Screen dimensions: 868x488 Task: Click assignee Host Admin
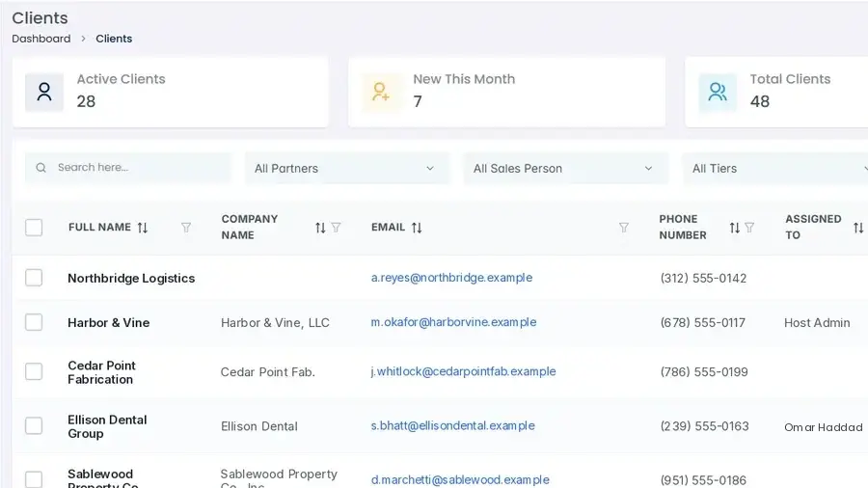pyautogui.click(x=817, y=322)
